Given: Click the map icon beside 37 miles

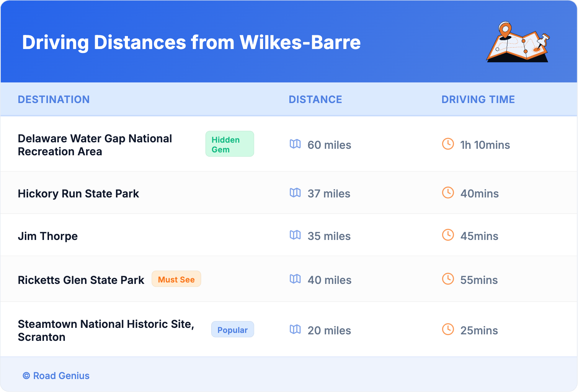Looking at the screenshot, I should tap(295, 193).
